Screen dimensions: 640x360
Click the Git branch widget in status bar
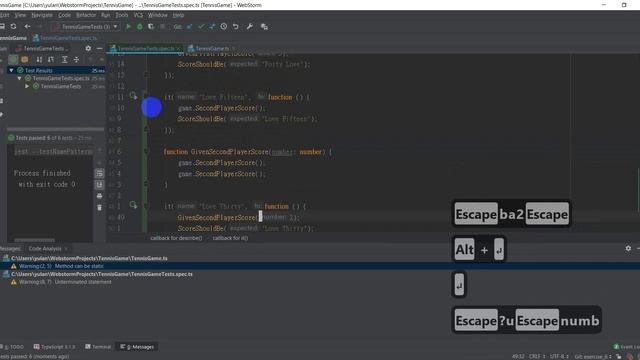click(x=593, y=356)
